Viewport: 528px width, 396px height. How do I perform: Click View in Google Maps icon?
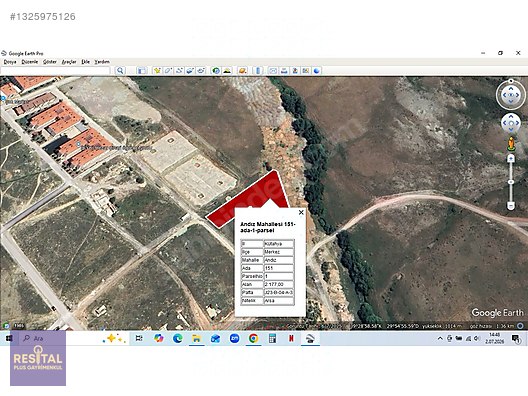(306, 70)
